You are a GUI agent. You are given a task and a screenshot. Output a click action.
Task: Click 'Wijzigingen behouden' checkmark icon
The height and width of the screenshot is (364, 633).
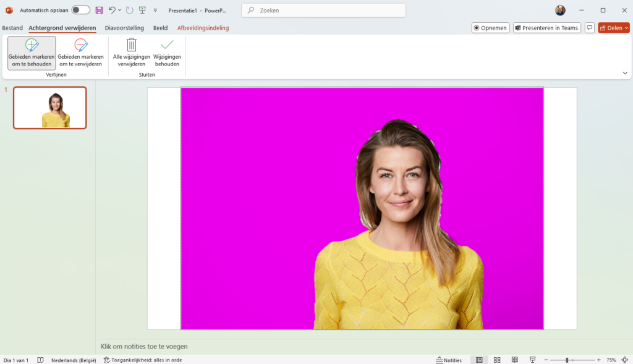tap(167, 46)
